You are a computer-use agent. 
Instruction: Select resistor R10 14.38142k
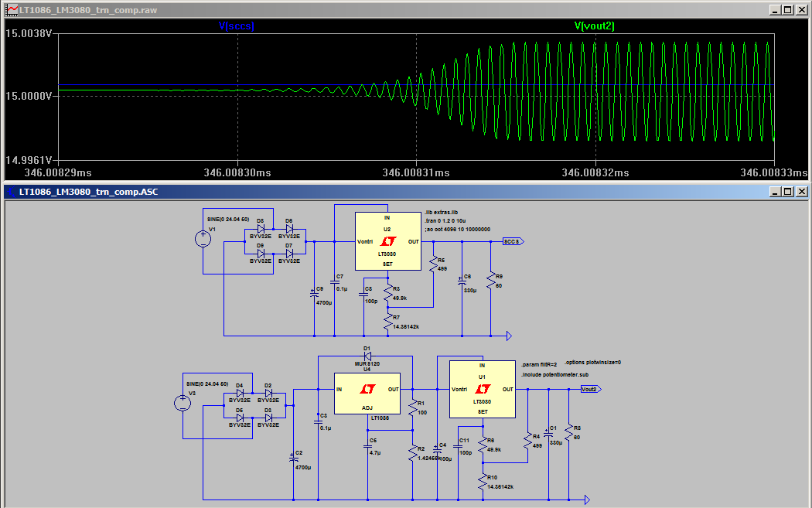pyautogui.click(x=483, y=482)
